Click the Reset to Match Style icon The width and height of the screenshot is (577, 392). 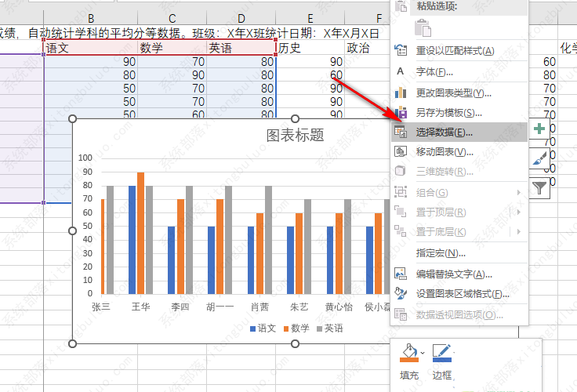[x=401, y=49]
